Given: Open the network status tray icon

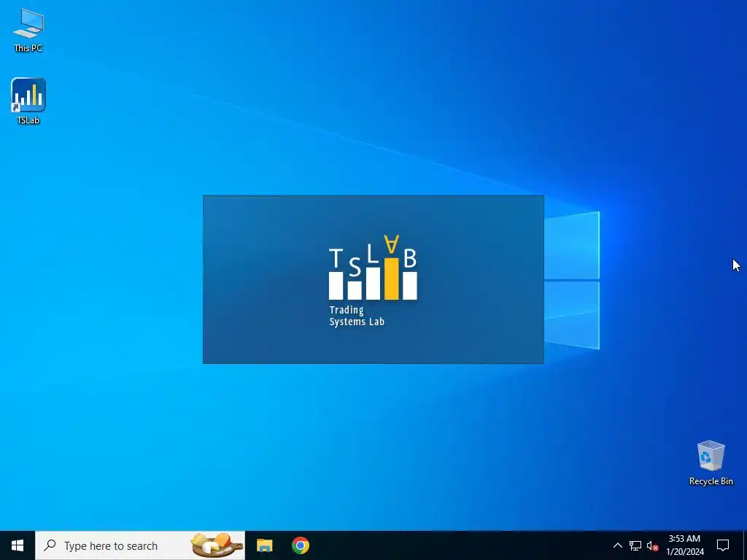Looking at the screenshot, I should [635, 545].
